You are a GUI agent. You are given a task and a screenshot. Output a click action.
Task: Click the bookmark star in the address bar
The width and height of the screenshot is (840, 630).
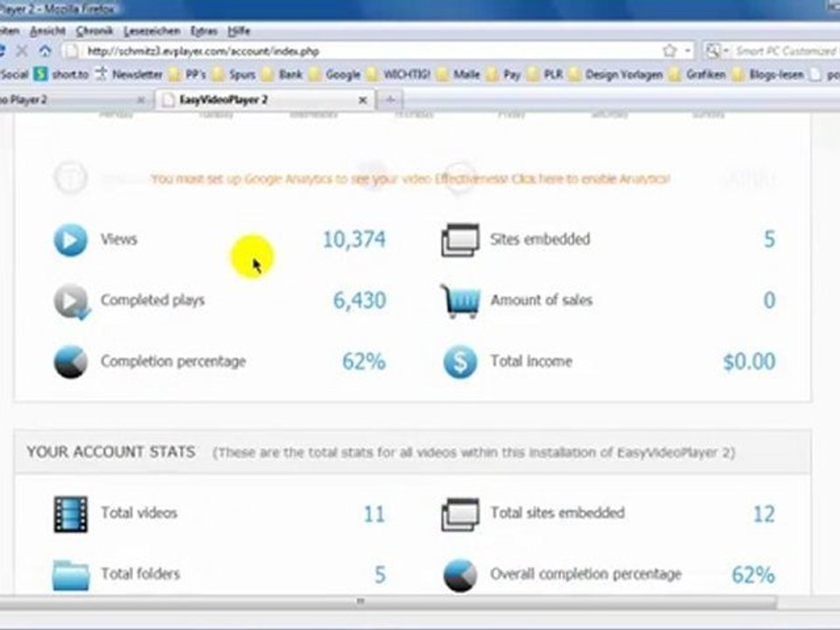point(669,51)
